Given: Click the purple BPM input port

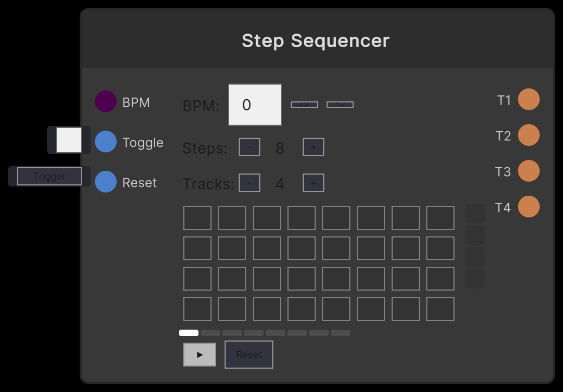Looking at the screenshot, I should [x=105, y=101].
